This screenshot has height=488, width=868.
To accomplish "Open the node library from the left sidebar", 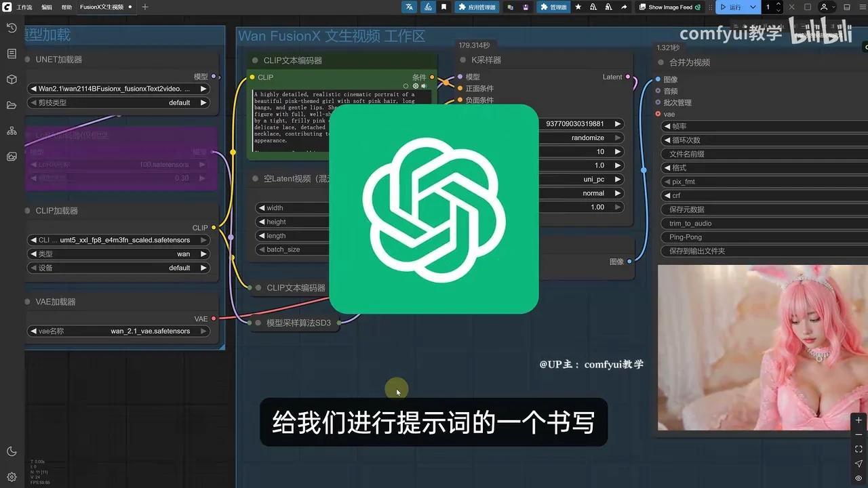I will [x=11, y=54].
